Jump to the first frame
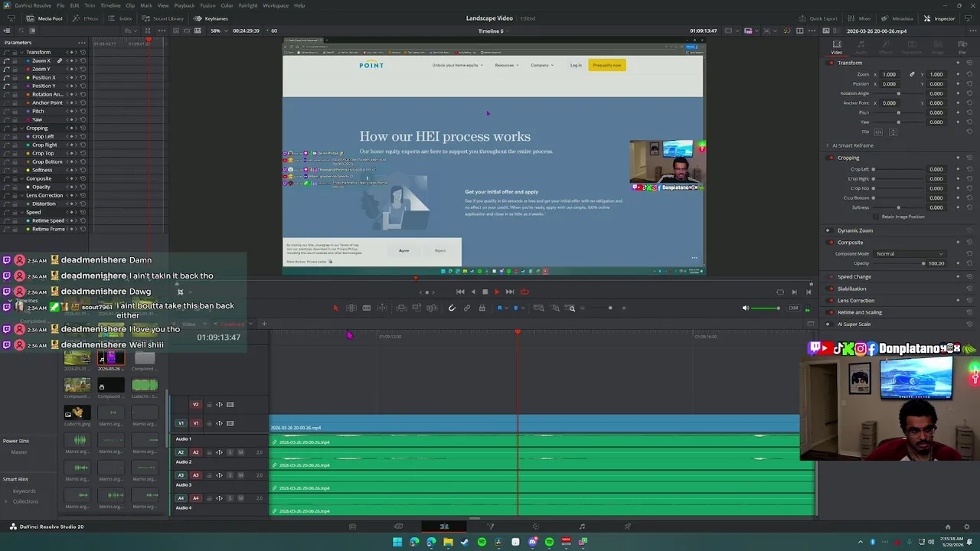 (x=460, y=292)
